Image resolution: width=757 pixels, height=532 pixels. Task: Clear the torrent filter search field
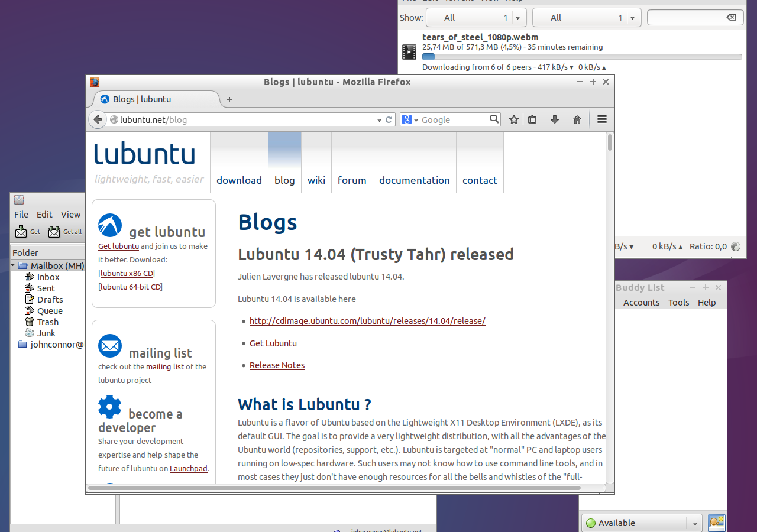[731, 18]
